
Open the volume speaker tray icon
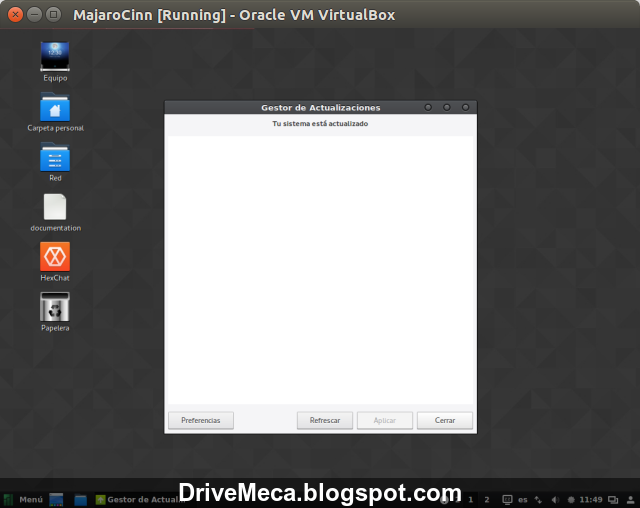tap(555, 499)
